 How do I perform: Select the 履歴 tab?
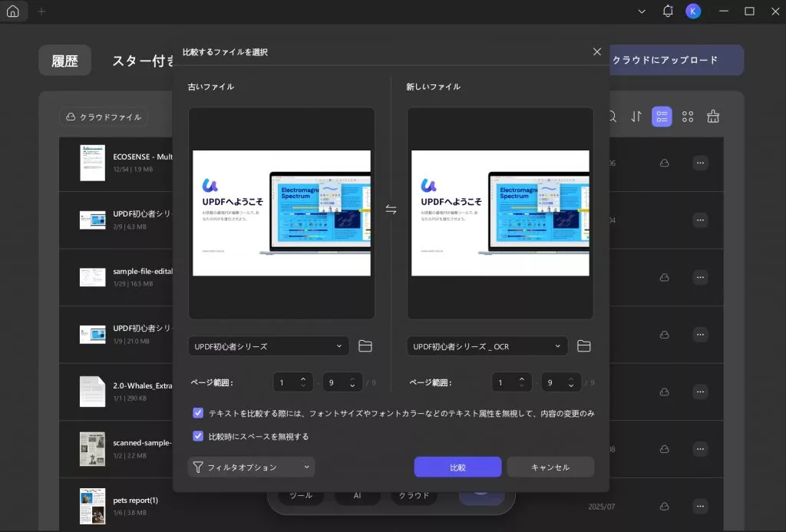64,61
